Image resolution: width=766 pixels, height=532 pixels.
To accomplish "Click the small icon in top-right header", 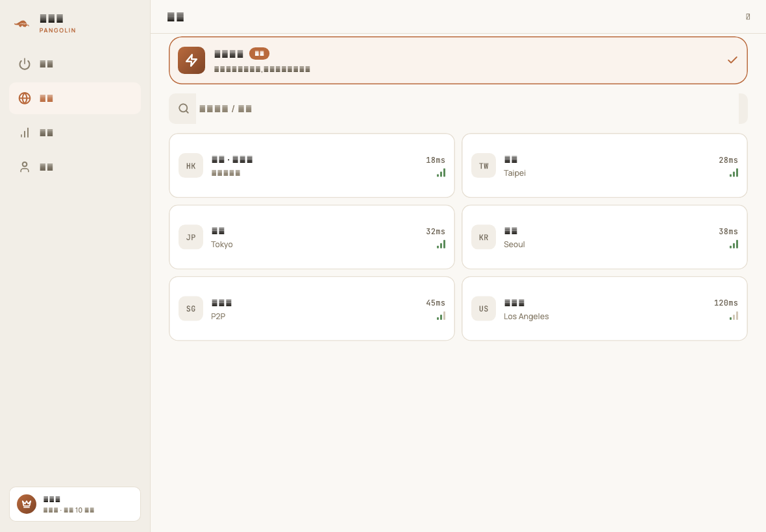I will pyautogui.click(x=748, y=17).
